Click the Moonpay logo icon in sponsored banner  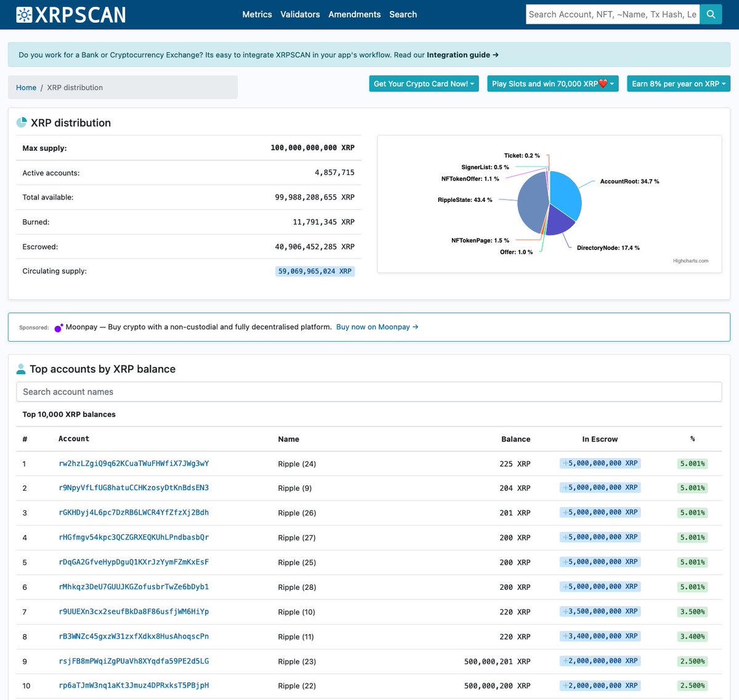coord(59,327)
